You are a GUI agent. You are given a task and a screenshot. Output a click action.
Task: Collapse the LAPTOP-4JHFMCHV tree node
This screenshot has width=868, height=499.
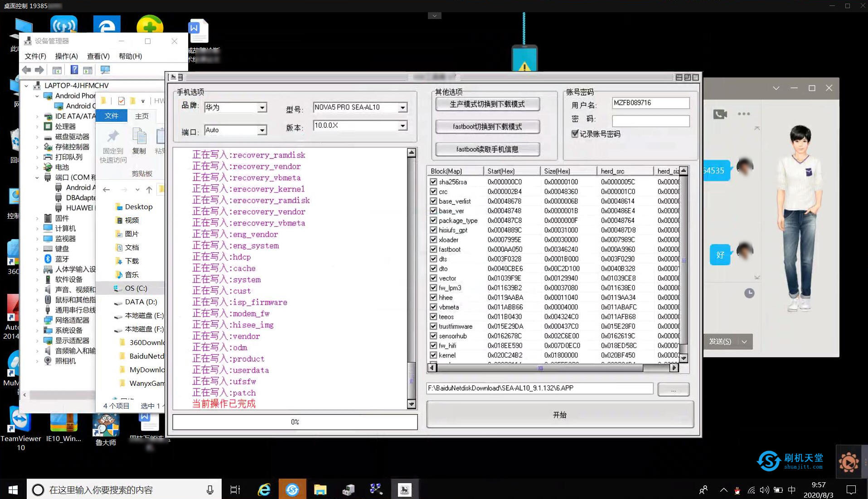(26, 86)
